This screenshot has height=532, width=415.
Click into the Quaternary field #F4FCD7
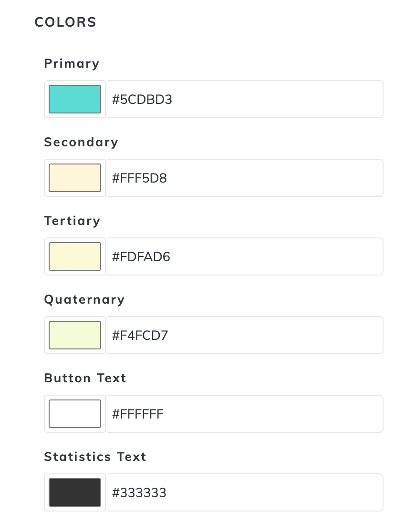(244, 335)
